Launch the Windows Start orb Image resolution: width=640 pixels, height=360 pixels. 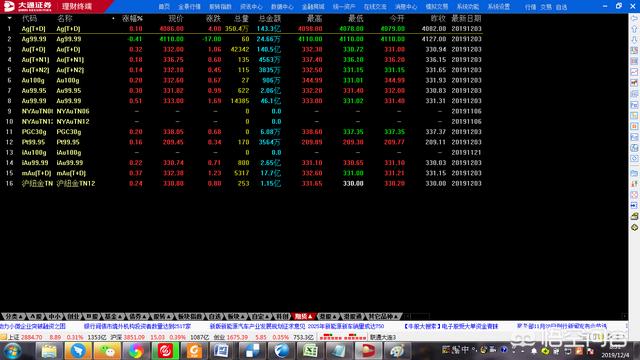(x=12, y=351)
